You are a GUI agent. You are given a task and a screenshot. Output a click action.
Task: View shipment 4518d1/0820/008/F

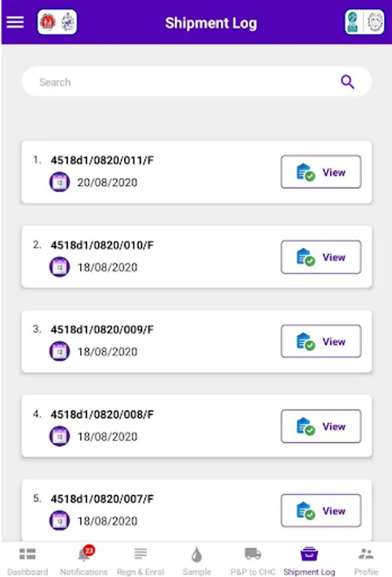pos(321,426)
